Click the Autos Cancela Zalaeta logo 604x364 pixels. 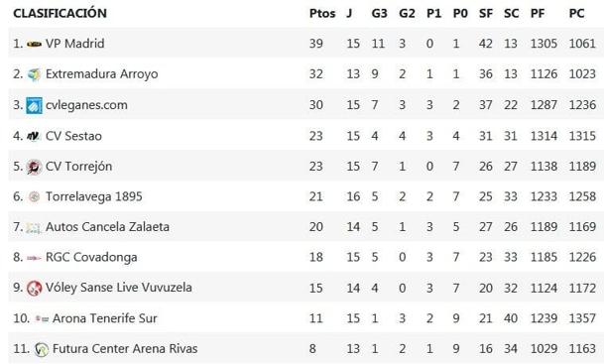[34, 228]
